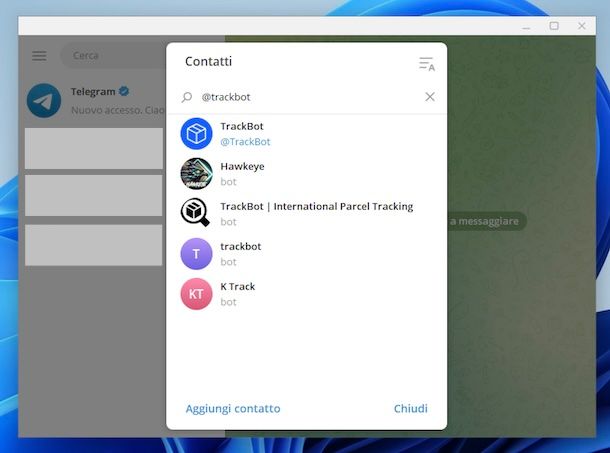Screen dimensions: 610x453
Task: Open the first TrackBot result name
Action: (242, 126)
